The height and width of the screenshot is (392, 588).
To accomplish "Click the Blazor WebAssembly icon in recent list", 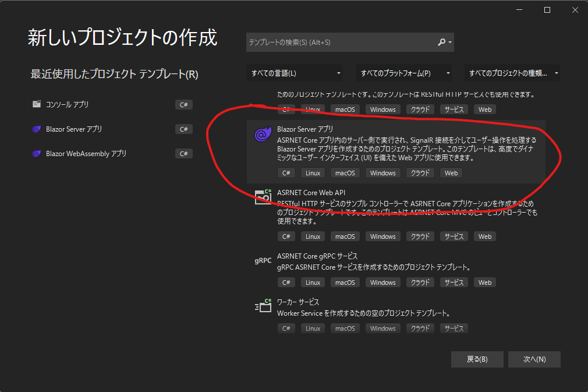I will pyautogui.click(x=36, y=153).
